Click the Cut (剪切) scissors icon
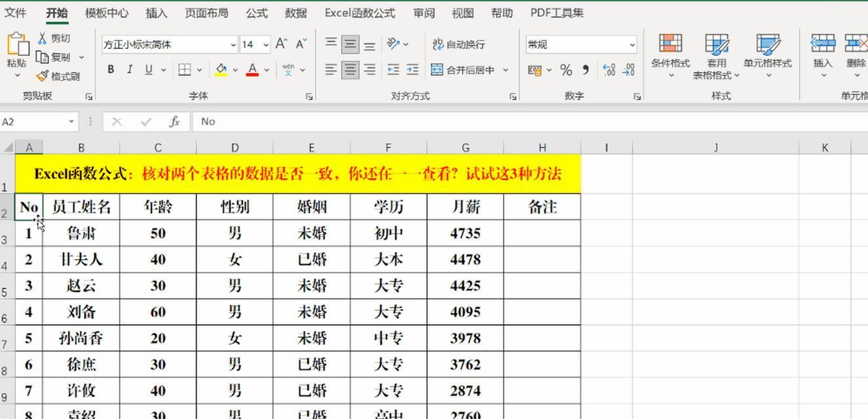This screenshot has width=868, height=419. click(x=43, y=39)
